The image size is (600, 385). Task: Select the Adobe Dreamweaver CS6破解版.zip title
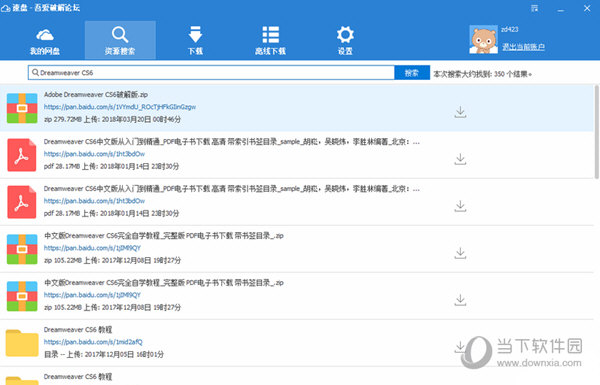pos(96,95)
